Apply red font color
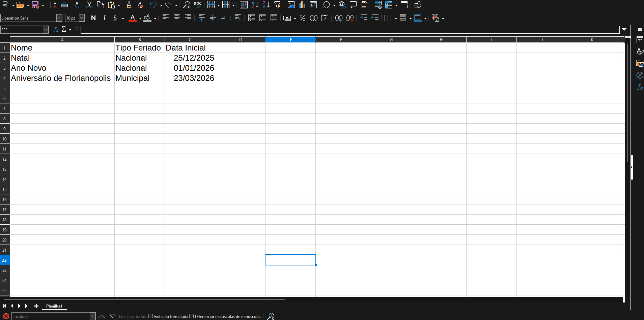This screenshot has height=320, width=644. (133, 18)
